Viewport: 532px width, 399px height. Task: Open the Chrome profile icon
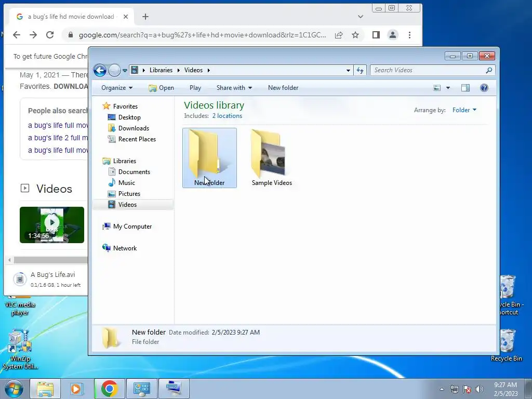coord(393,35)
